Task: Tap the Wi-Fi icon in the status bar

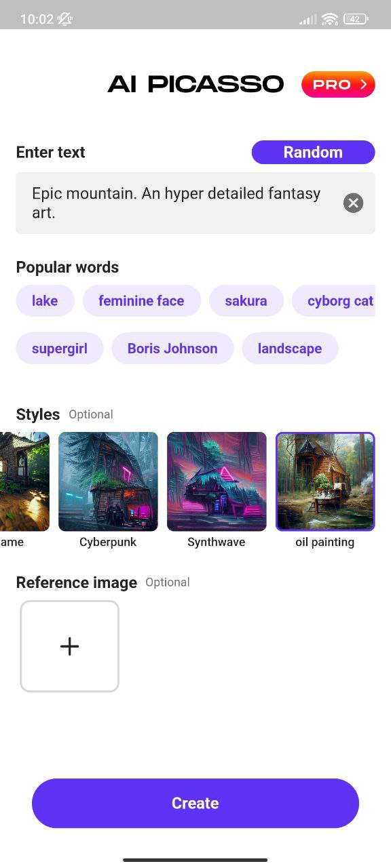Action: (x=329, y=19)
